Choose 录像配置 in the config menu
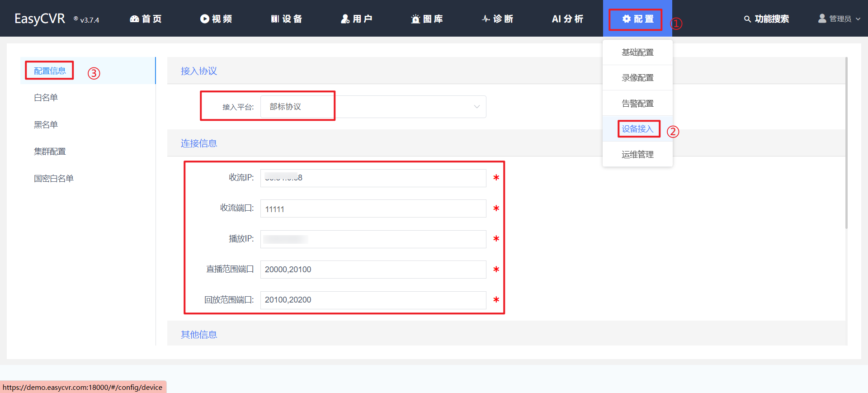Screen dimensions: 868x393 coord(637,78)
